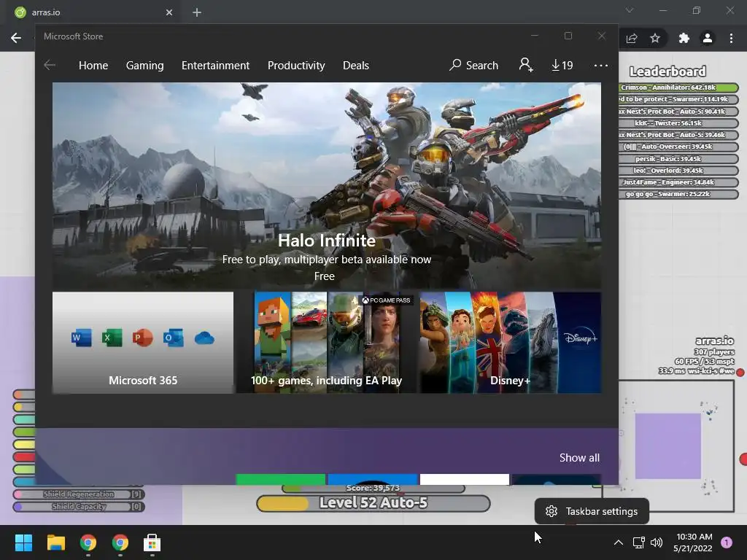
Task: Click kkk Twister leaderboard entry
Action: click(678, 123)
